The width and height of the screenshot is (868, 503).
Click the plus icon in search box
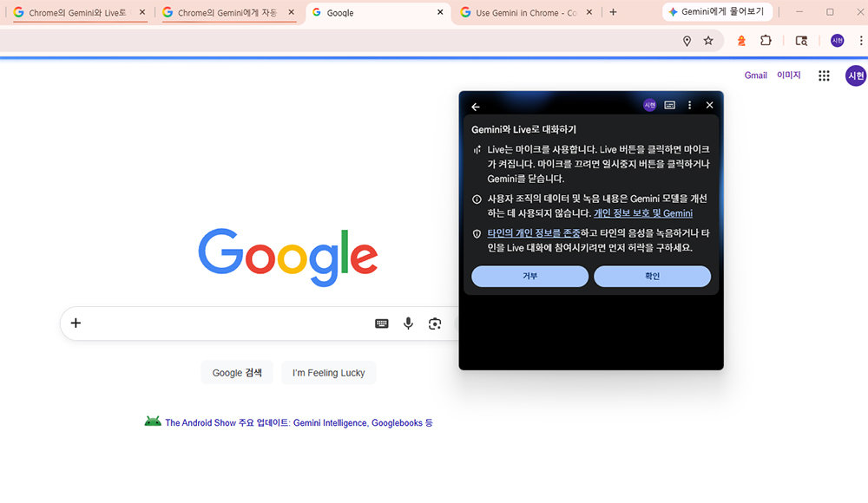(x=76, y=323)
